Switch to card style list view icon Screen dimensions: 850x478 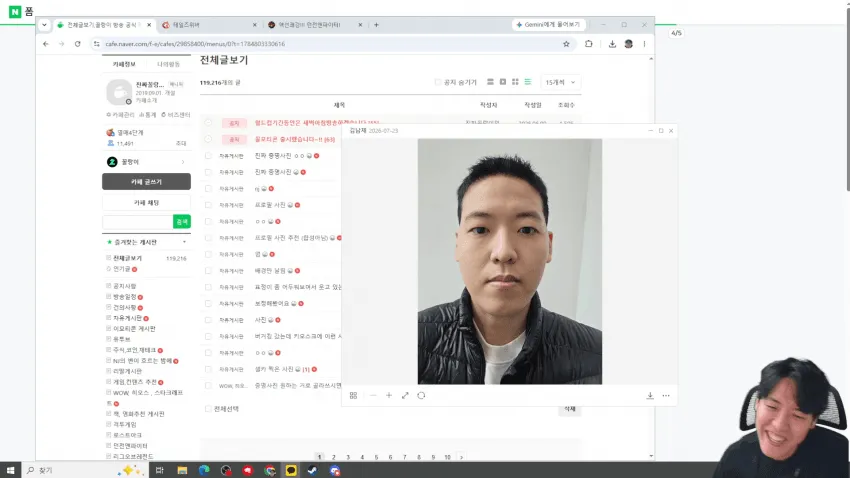(490, 82)
